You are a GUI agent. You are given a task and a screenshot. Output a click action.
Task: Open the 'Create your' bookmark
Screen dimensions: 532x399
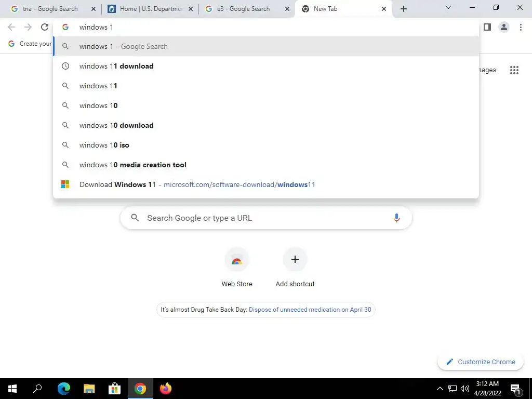tap(30, 44)
